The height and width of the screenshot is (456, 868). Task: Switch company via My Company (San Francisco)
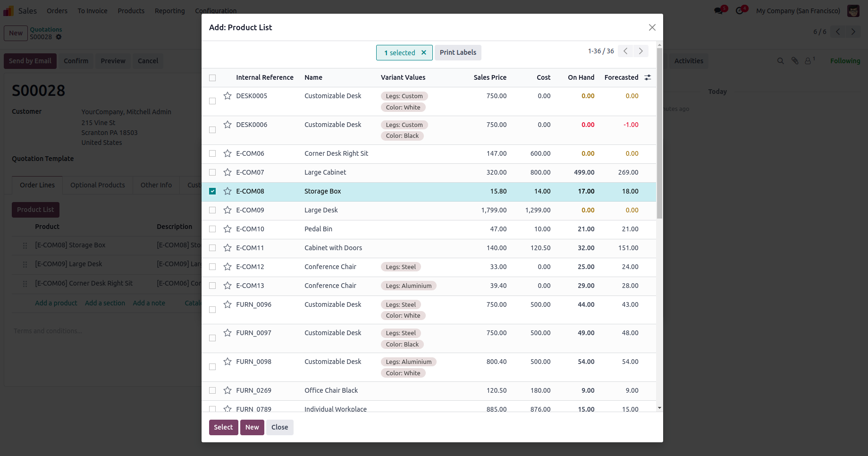pyautogui.click(x=798, y=11)
